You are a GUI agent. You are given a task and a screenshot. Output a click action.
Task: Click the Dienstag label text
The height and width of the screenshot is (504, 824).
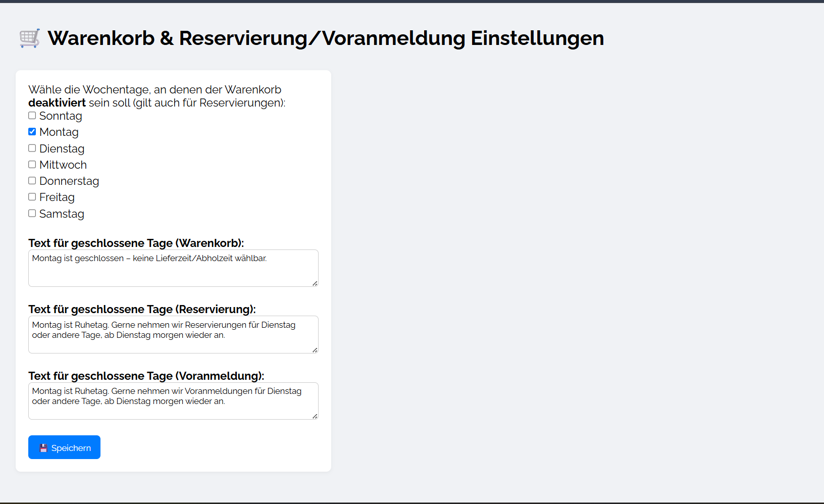[62, 149]
